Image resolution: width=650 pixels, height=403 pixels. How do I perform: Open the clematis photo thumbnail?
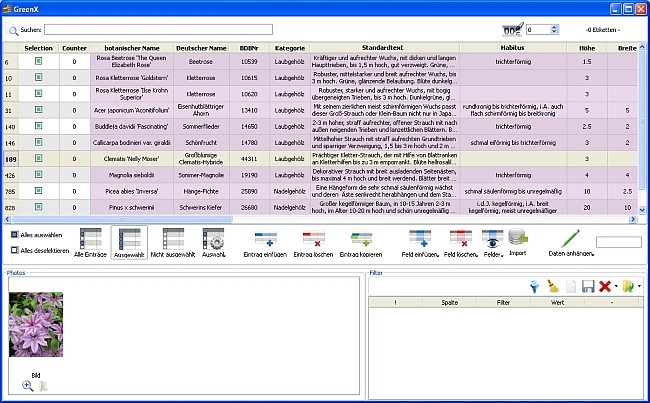pos(36,324)
